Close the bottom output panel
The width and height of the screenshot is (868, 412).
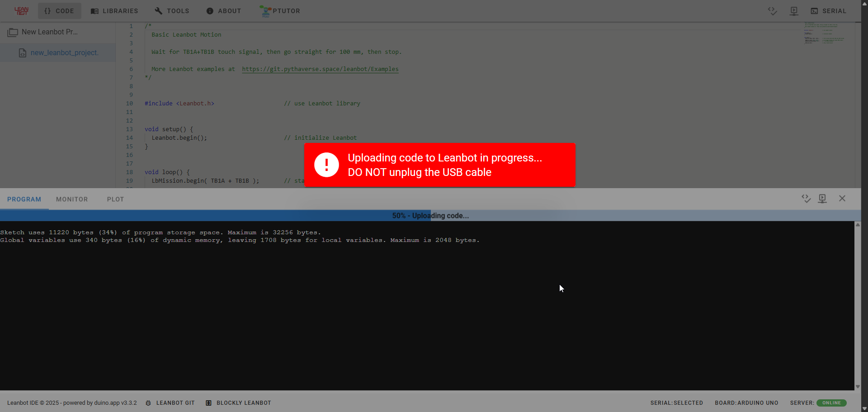[842, 199]
